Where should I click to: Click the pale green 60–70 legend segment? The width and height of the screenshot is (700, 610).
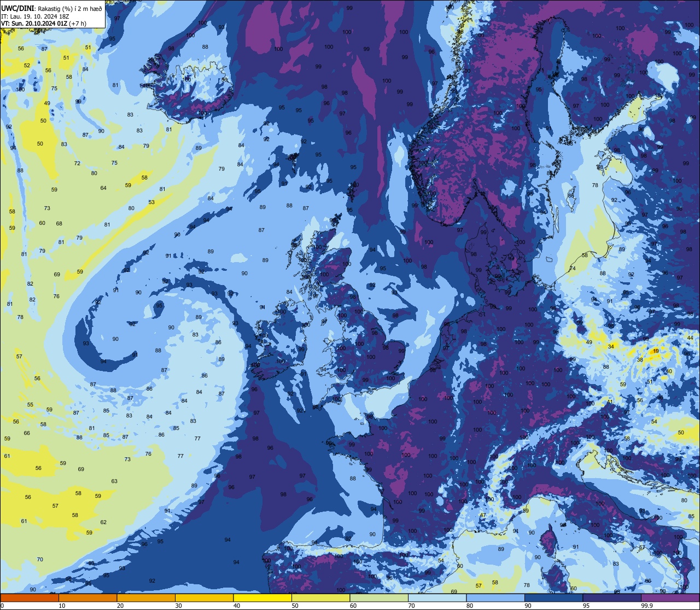(x=379, y=598)
